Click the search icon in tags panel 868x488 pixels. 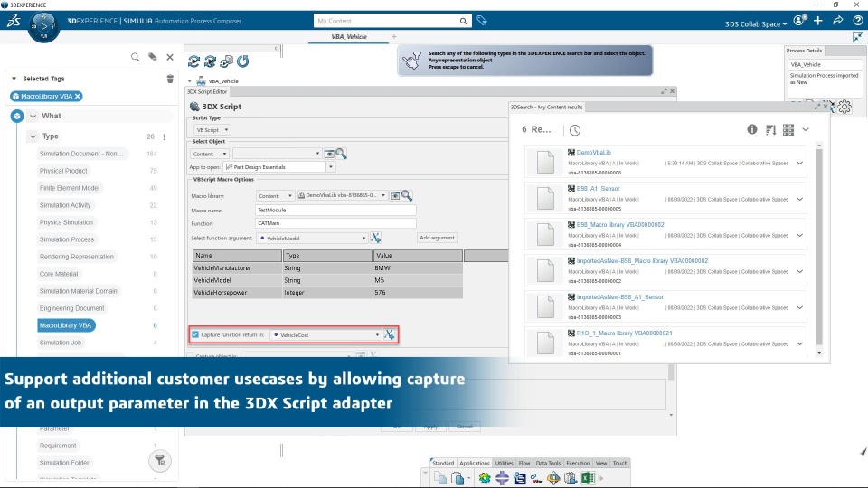tap(135, 57)
